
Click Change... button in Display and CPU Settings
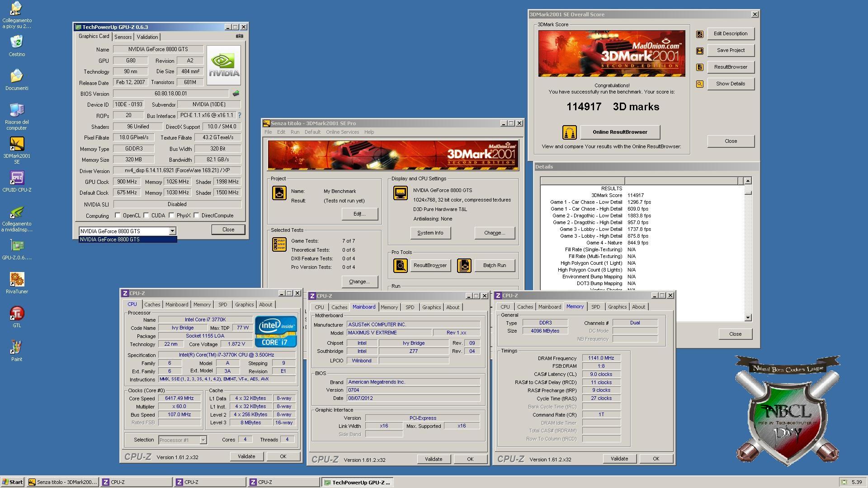coord(494,233)
